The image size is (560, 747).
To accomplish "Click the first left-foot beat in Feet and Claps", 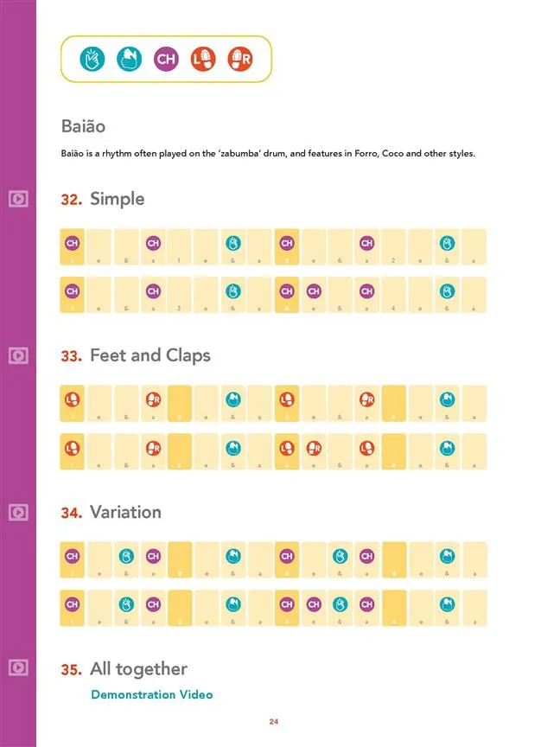I will (x=73, y=399).
